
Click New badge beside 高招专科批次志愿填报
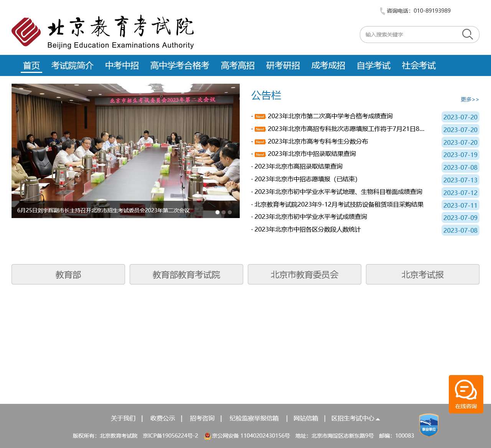point(260,129)
